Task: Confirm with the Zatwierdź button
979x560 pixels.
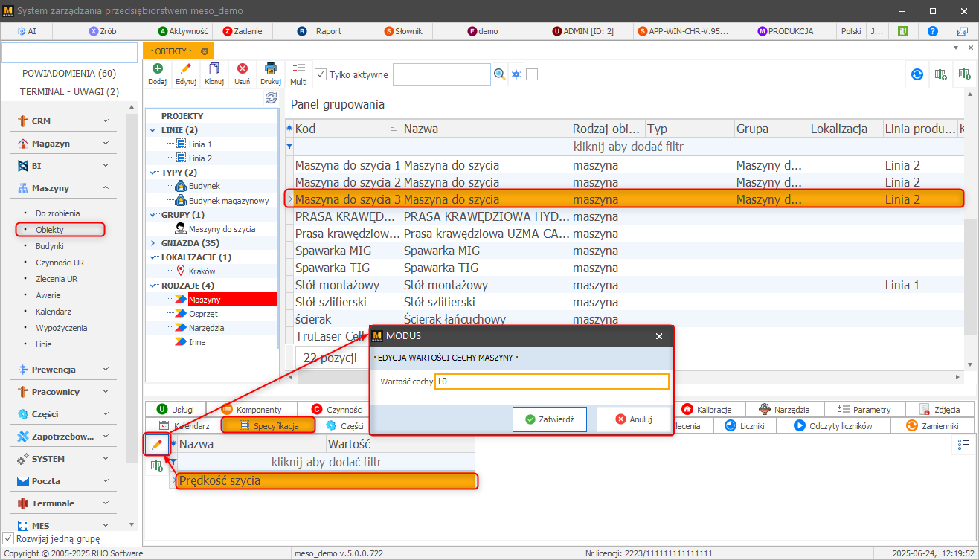Action: click(549, 419)
